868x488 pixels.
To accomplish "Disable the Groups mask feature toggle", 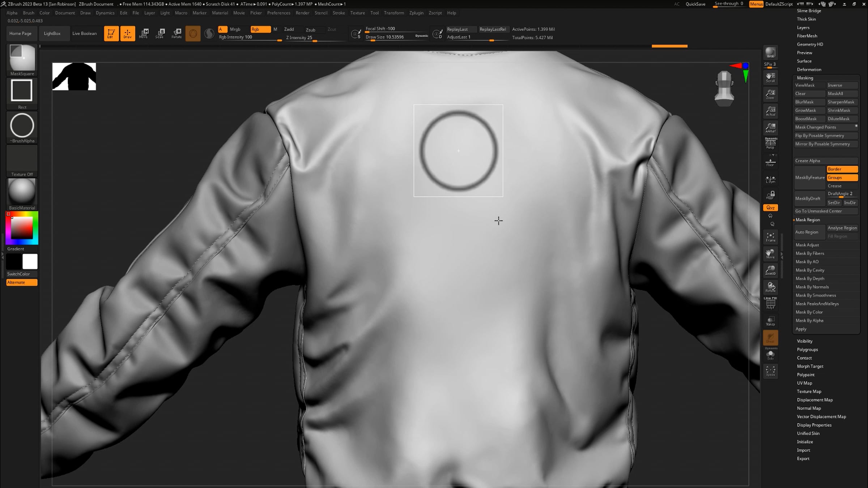I will click(x=842, y=177).
